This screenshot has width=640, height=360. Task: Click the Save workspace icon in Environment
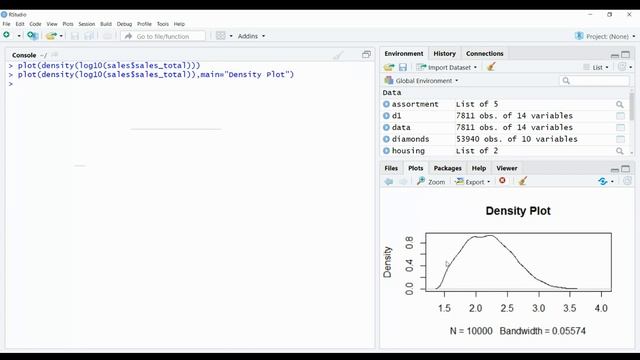[403, 67]
